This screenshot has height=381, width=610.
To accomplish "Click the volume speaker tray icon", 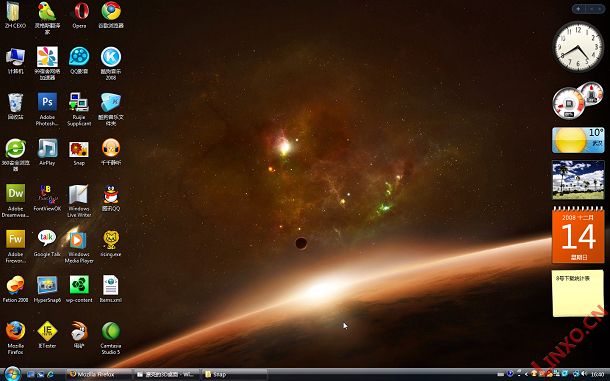I will click(x=584, y=374).
